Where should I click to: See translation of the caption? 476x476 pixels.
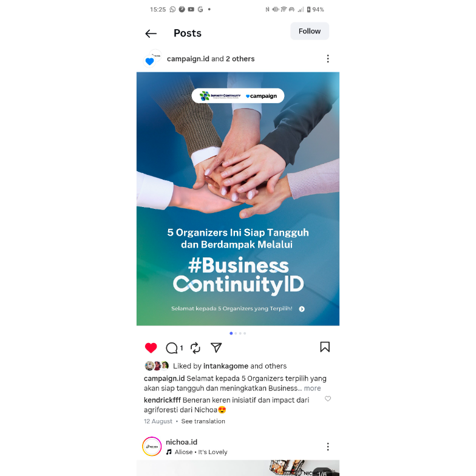[x=203, y=421]
